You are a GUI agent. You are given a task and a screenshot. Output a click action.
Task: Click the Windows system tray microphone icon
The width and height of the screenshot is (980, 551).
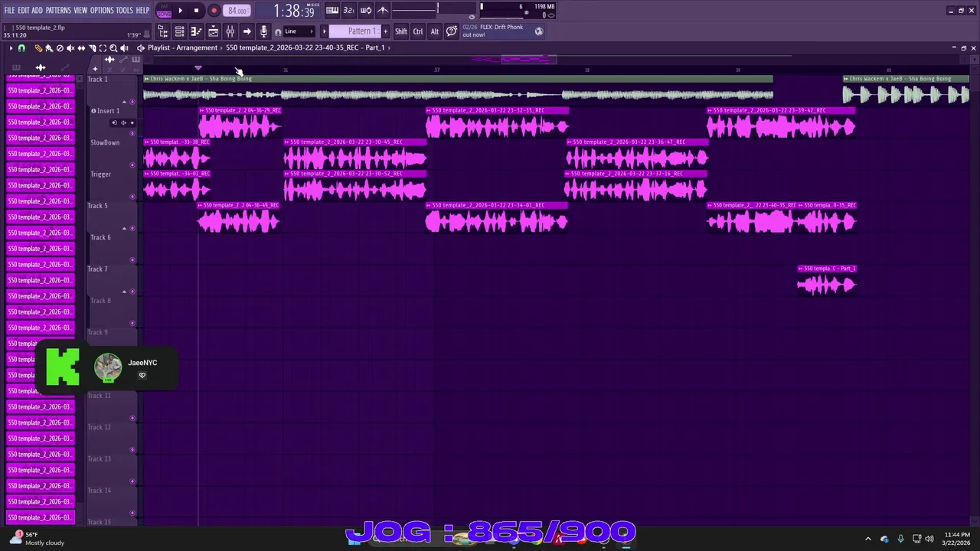coord(900,539)
